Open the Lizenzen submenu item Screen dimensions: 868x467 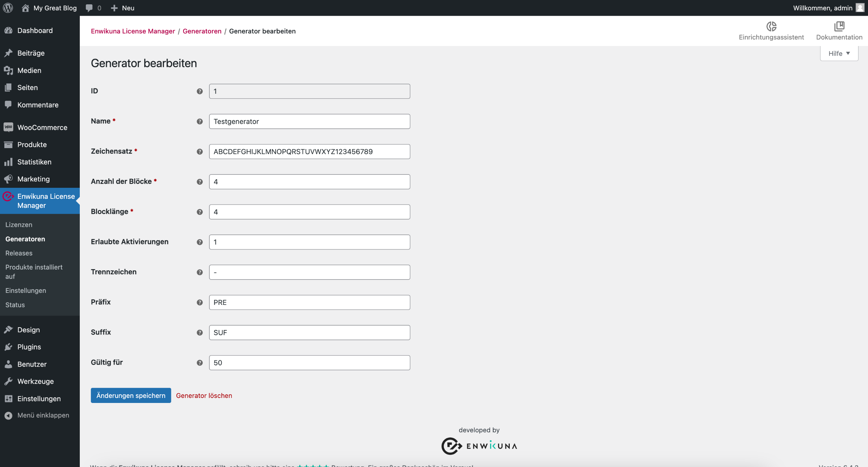(x=19, y=224)
